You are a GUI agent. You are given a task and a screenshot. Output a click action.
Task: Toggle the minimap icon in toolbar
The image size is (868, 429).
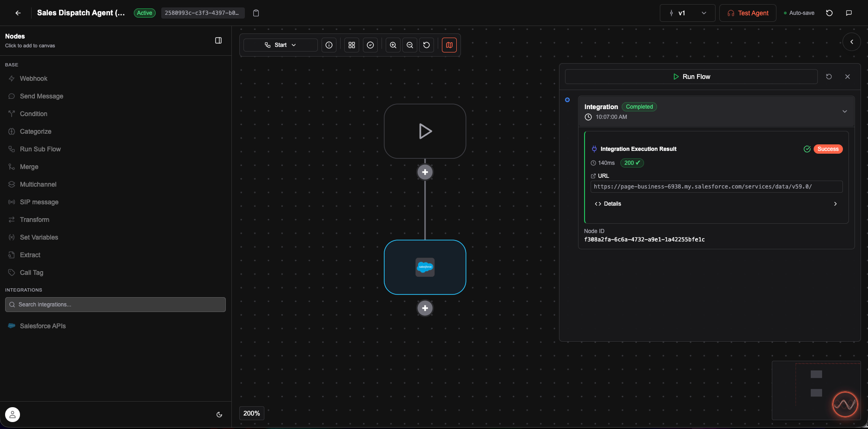(x=449, y=45)
